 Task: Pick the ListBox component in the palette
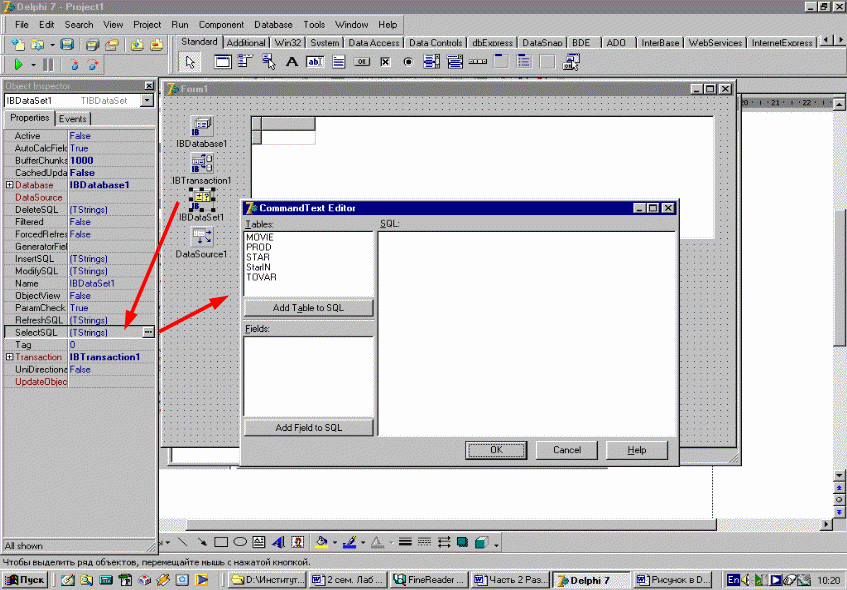tap(431, 62)
